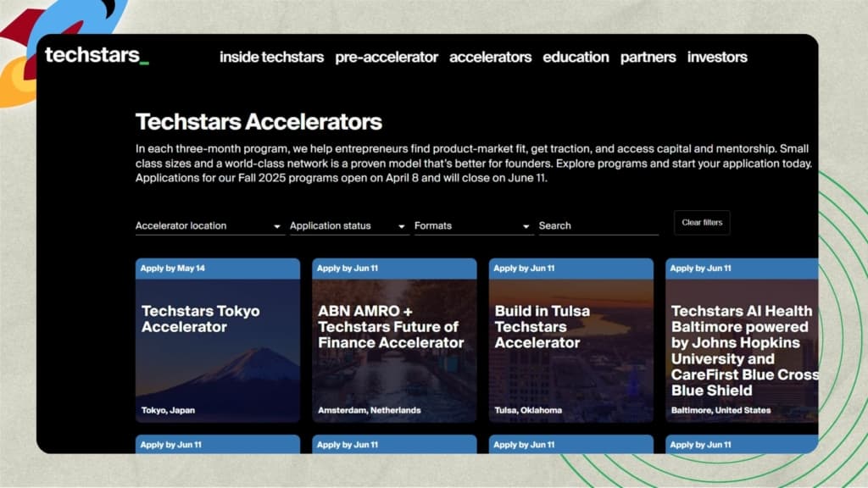Open the Build in Tulsa Accelerator card
Viewport: 868px width, 488px height.
pos(570,341)
